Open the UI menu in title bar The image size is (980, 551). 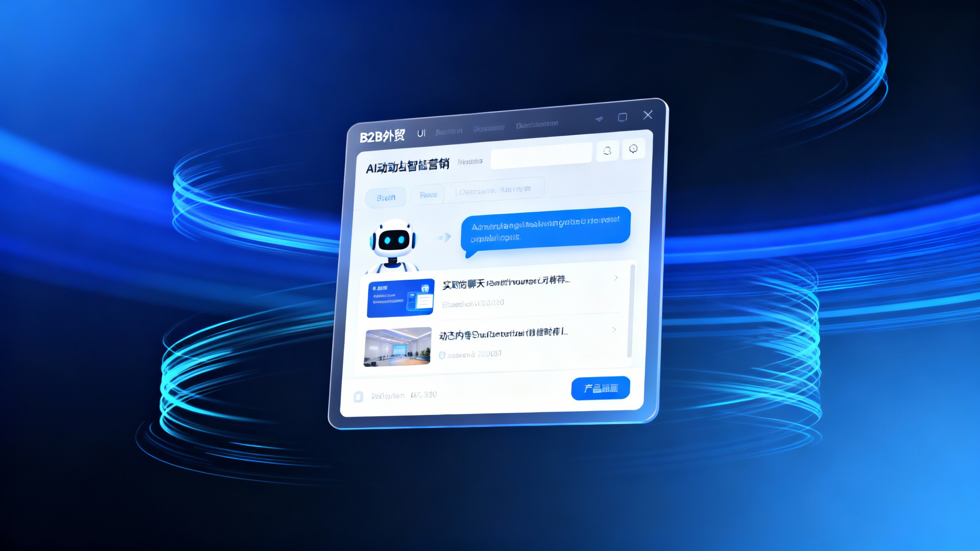pyautogui.click(x=421, y=133)
